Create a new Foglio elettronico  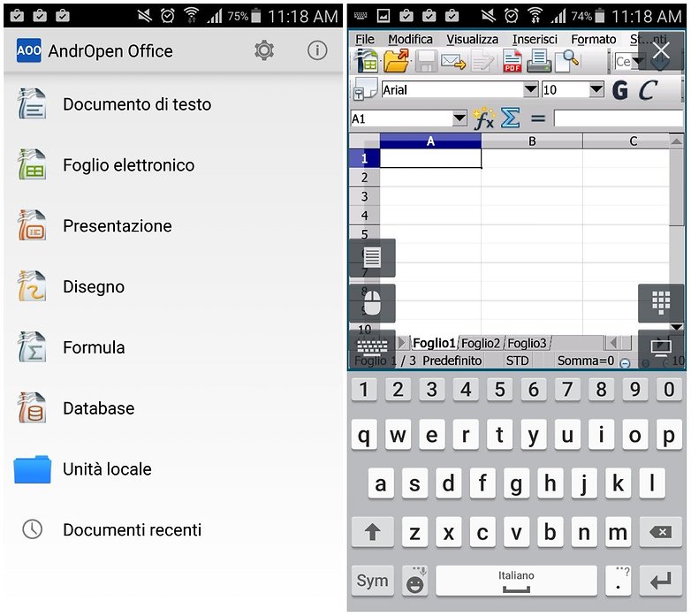click(x=173, y=165)
